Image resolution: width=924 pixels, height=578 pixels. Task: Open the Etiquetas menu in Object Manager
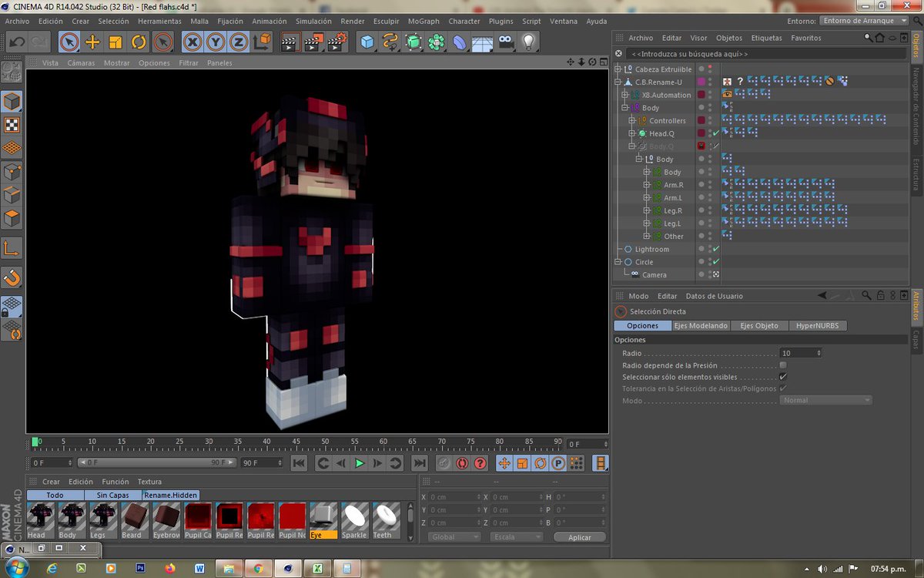pos(766,38)
